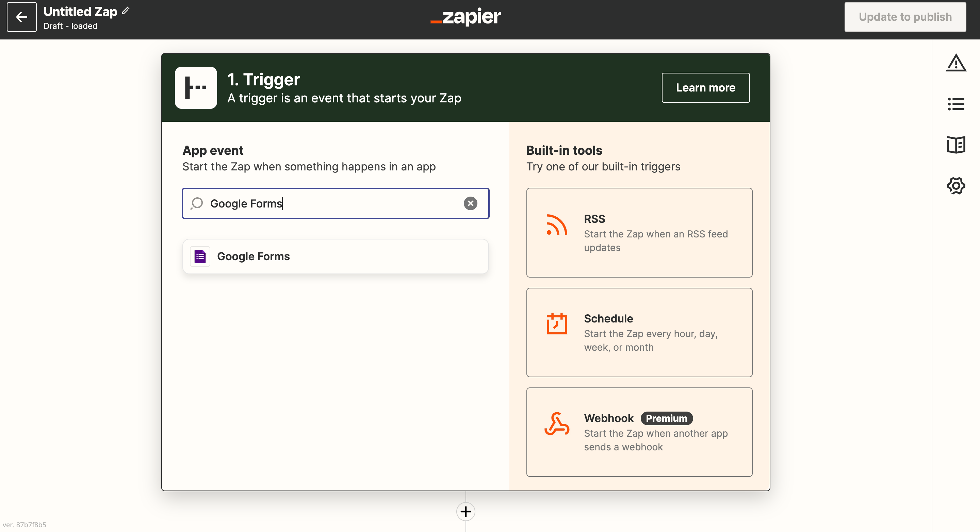Add a step with plus button

coord(465,512)
